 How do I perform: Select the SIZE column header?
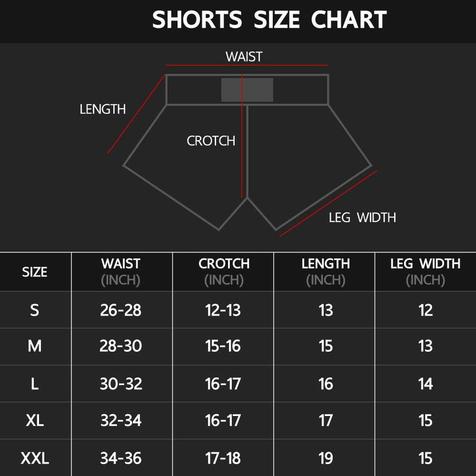(x=35, y=272)
